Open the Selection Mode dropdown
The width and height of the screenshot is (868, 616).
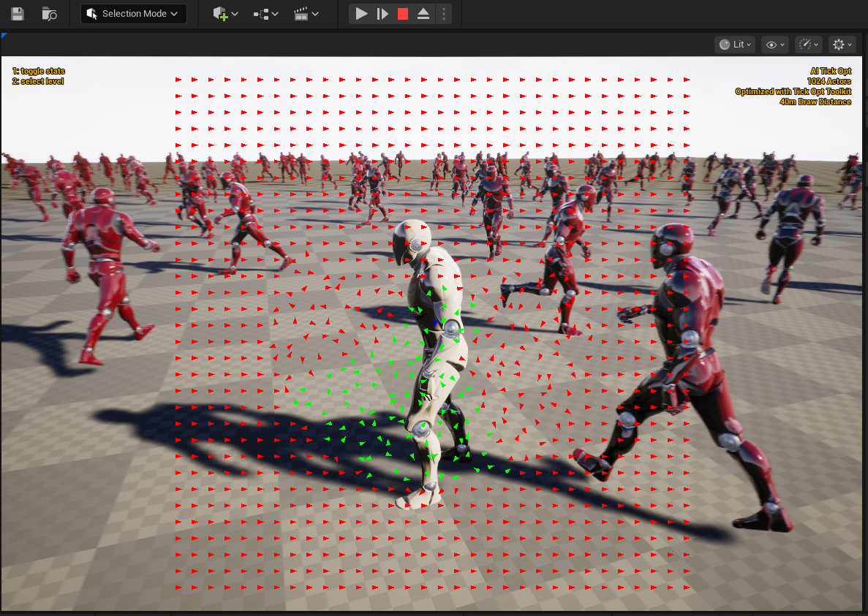(x=133, y=14)
